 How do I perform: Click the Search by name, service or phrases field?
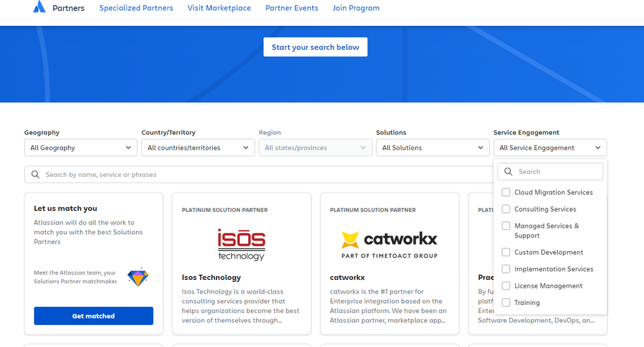pos(259,174)
